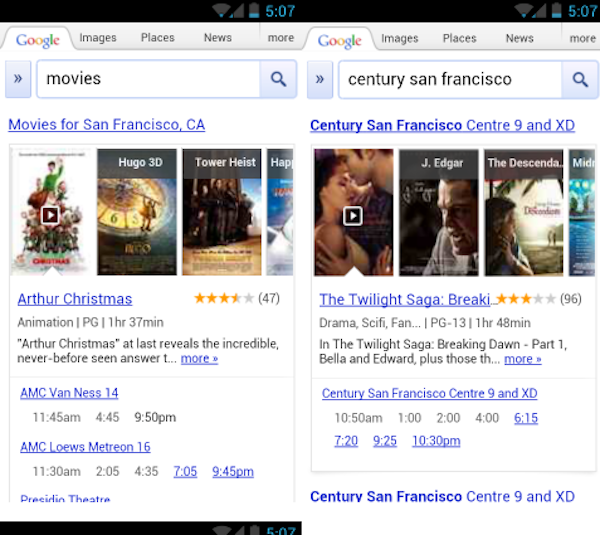The width and height of the screenshot is (600, 535).
Task: Select the 7:05 showtime at Metreon
Action: click(185, 471)
